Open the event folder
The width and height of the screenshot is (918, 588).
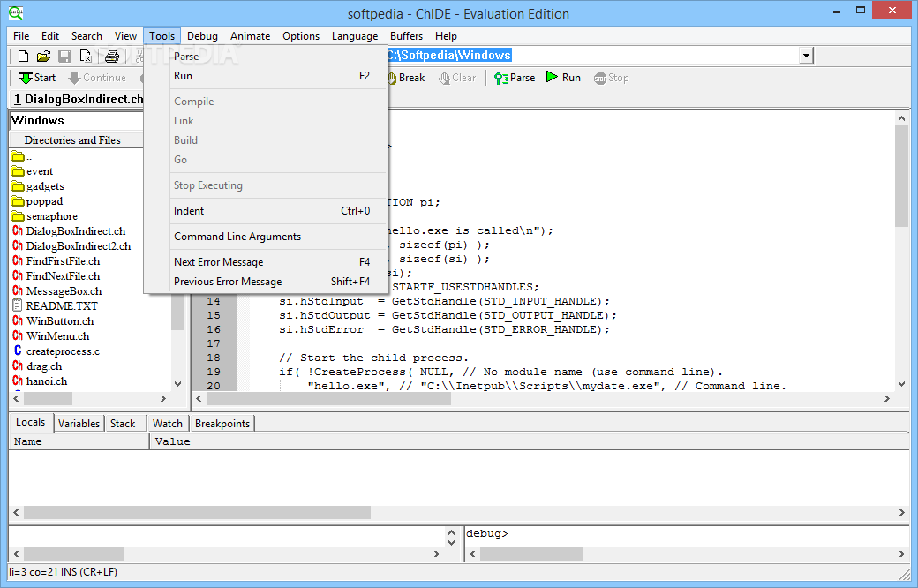point(32,171)
